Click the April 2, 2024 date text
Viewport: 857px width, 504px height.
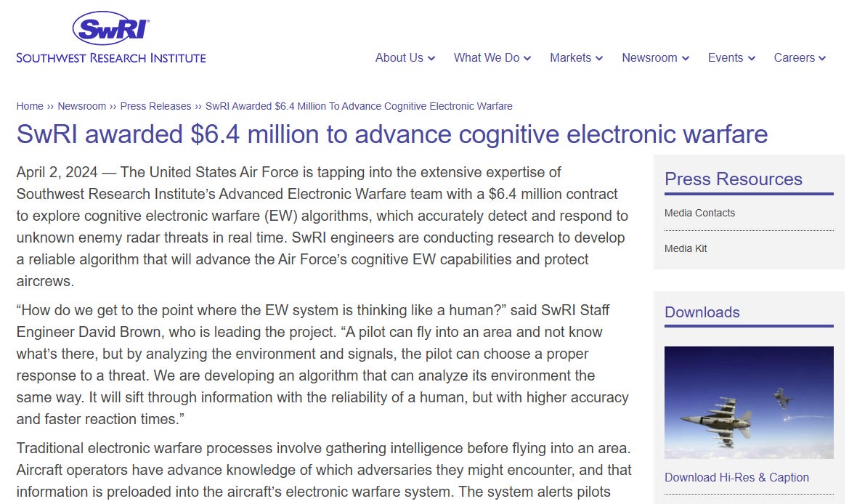point(57,172)
